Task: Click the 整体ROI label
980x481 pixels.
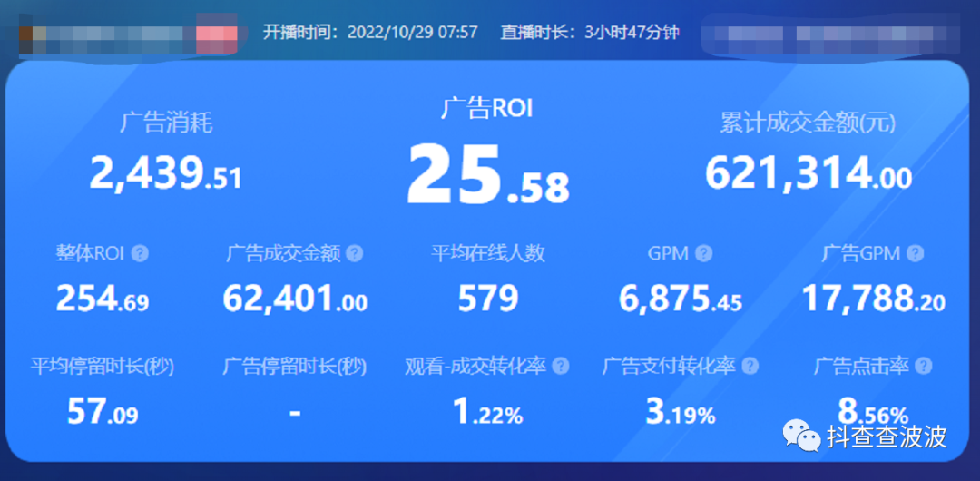Action: (x=91, y=254)
